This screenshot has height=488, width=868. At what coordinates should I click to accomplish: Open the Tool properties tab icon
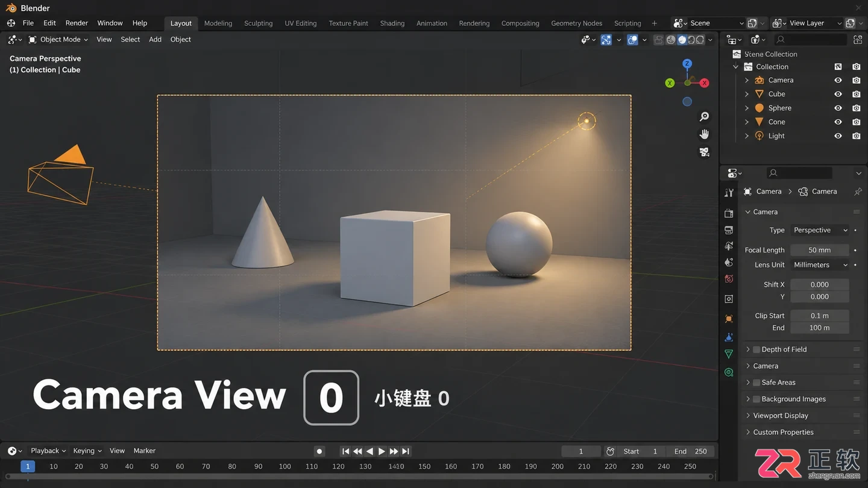pyautogui.click(x=729, y=193)
